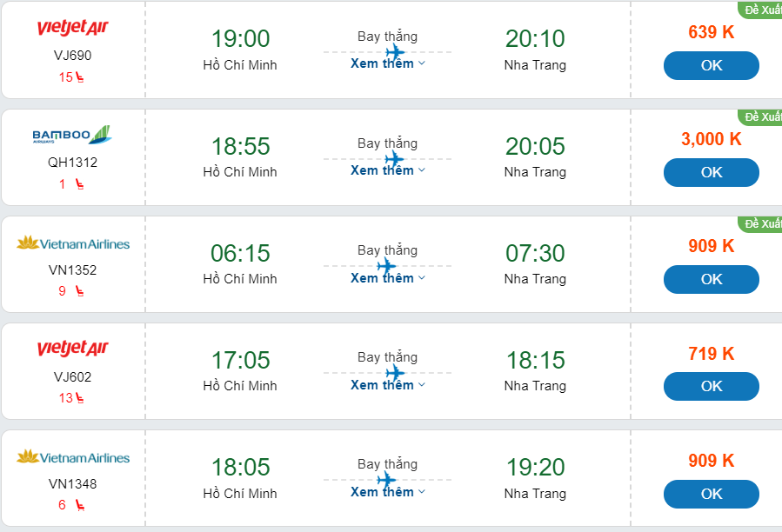
Task: Click the Vietnam Airlines logo for VN1352
Action: click(73, 243)
